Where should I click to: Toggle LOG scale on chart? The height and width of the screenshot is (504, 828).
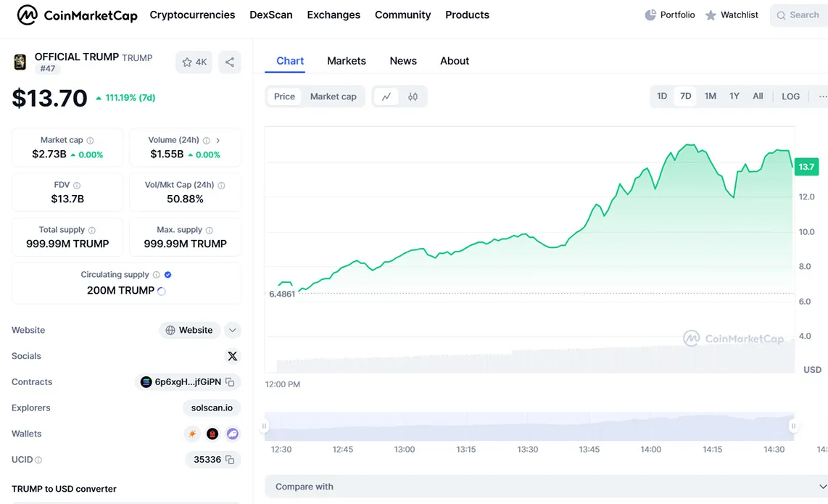pyautogui.click(x=790, y=96)
